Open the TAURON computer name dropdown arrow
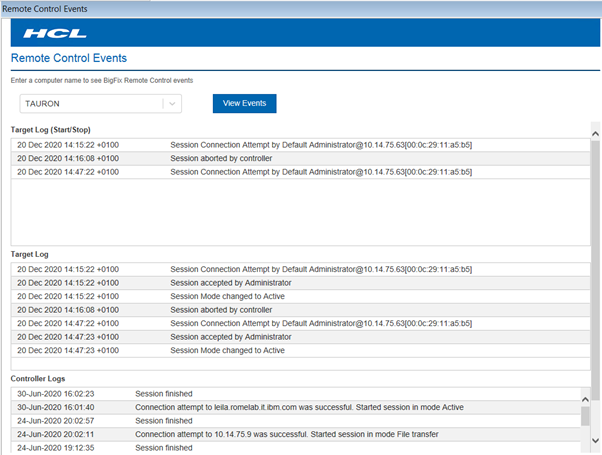This screenshot has width=602, height=455. [x=172, y=104]
